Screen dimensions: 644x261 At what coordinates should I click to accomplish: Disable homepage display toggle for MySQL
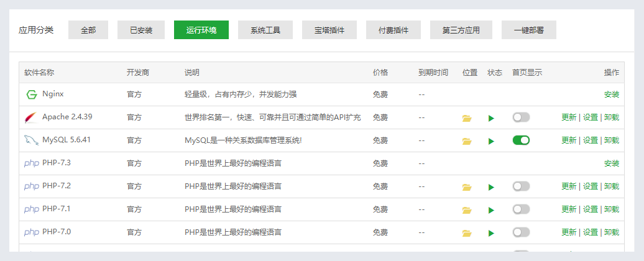(x=521, y=140)
